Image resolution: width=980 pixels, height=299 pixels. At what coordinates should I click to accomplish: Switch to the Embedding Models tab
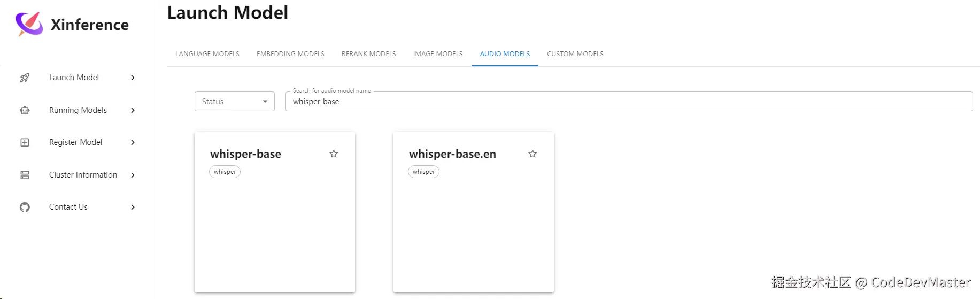pyautogui.click(x=290, y=54)
